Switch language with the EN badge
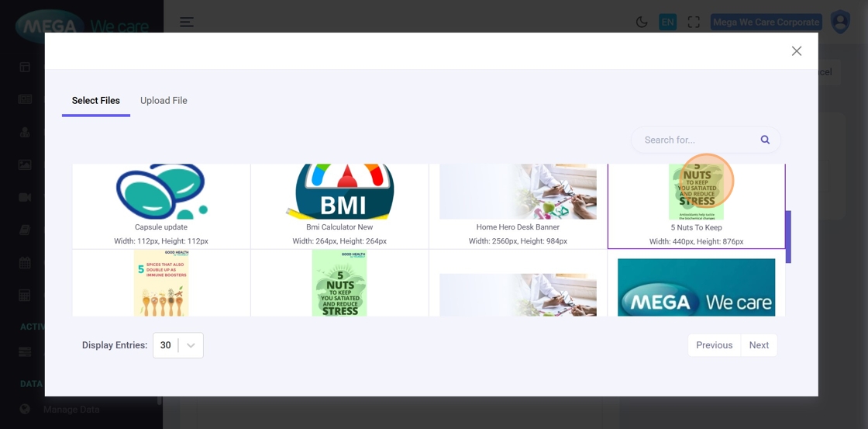This screenshot has width=868, height=429. [x=667, y=22]
